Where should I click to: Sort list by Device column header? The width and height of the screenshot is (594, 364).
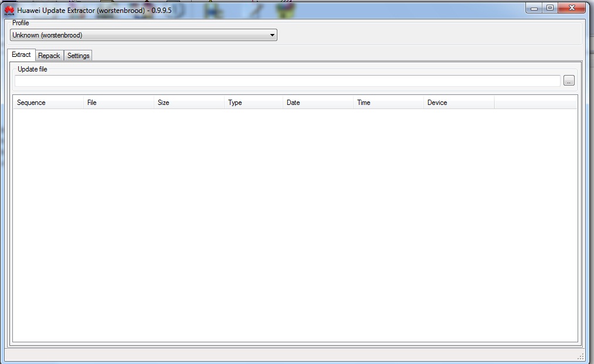point(459,102)
